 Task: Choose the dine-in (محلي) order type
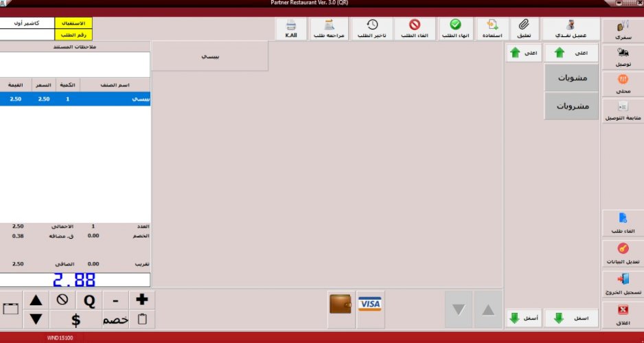point(622,83)
